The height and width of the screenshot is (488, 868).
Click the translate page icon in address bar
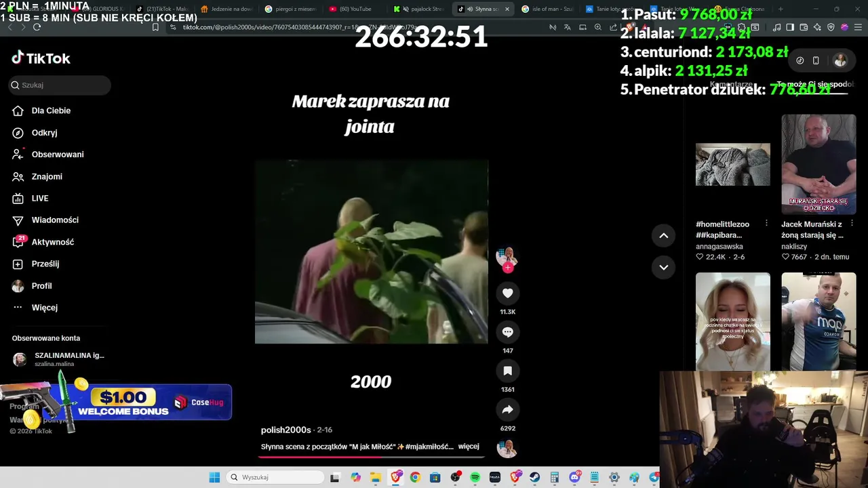[x=568, y=27]
